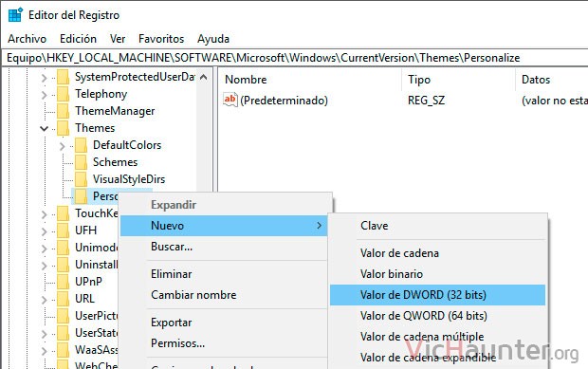Click the tree pane scroll-up arrow
This screenshot has width=588, height=369.
204,77
